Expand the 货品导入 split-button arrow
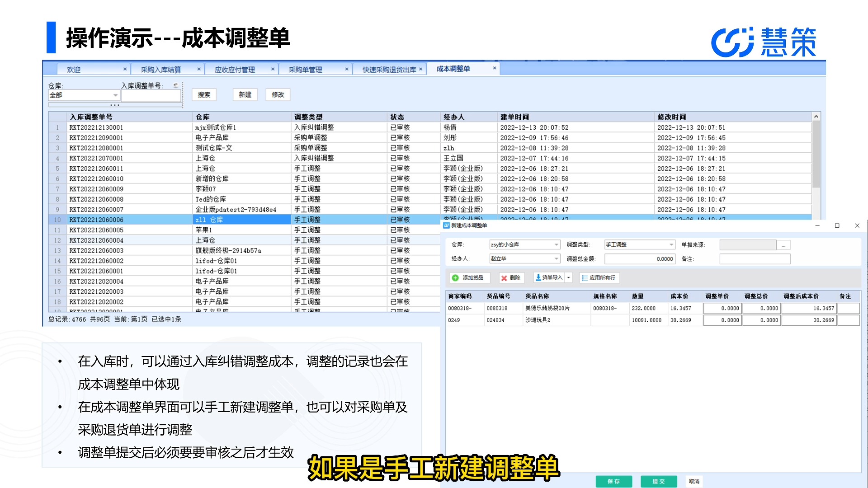 pos(568,277)
